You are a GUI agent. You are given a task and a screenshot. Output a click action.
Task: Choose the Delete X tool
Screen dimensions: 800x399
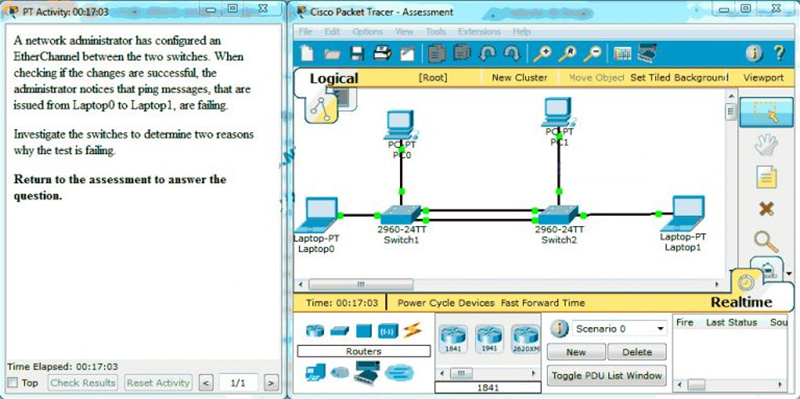766,208
